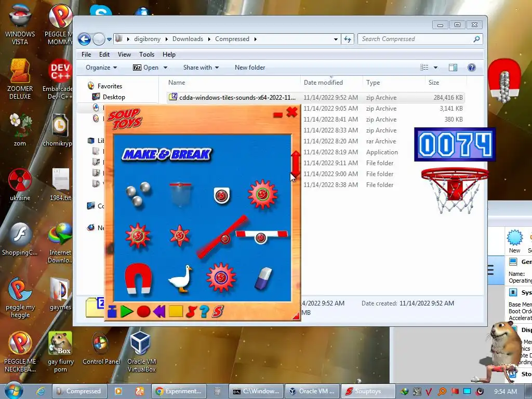Expand the Share with dropdown
Viewport: 532px width, 399px height.
pyautogui.click(x=201, y=68)
